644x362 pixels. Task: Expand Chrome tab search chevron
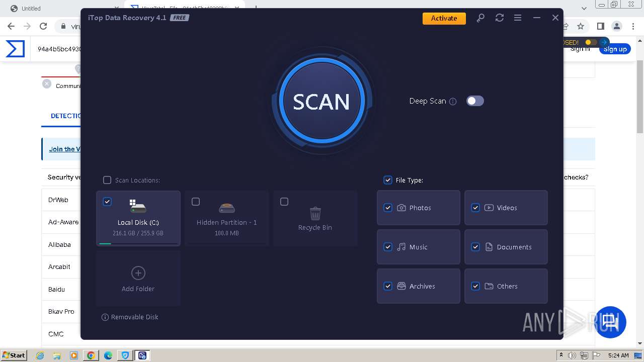tap(584, 9)
